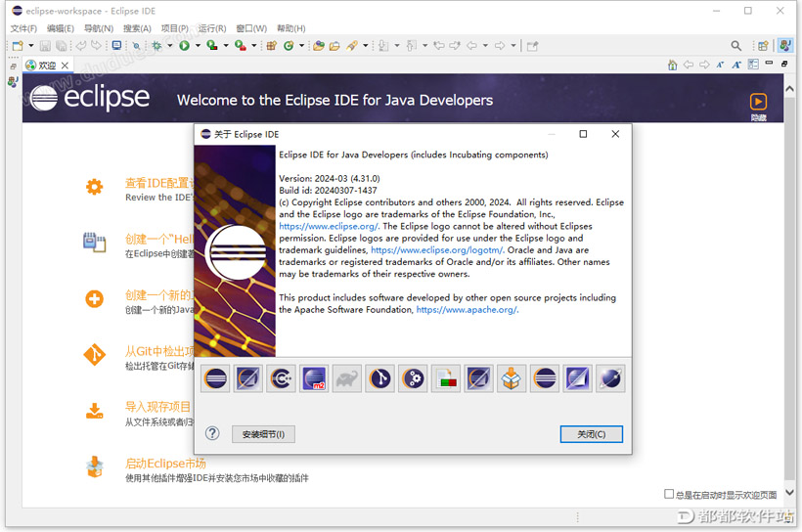The width and height of the screenshot is (802, 532).
Task: Expand the Back navigation history dropdown
Action: (x=485, y=46)
